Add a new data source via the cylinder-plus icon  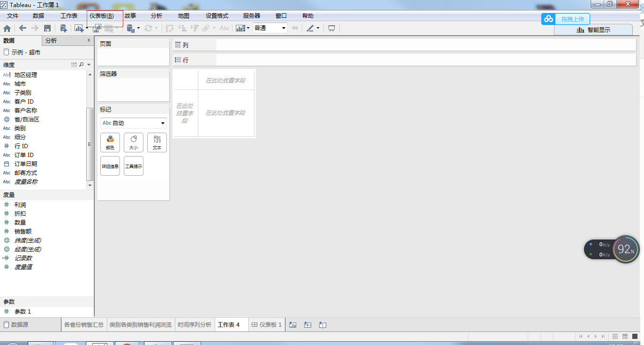coord(63,28)
